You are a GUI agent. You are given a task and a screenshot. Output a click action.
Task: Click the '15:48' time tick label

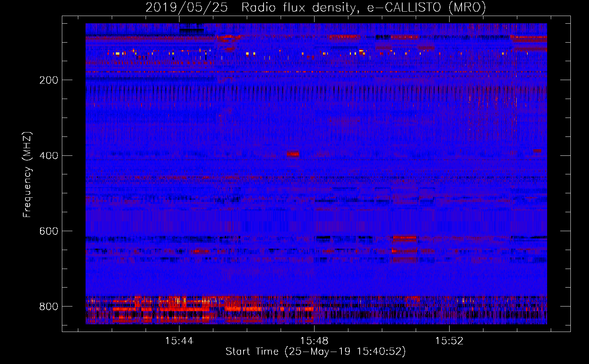coord(314,341)
